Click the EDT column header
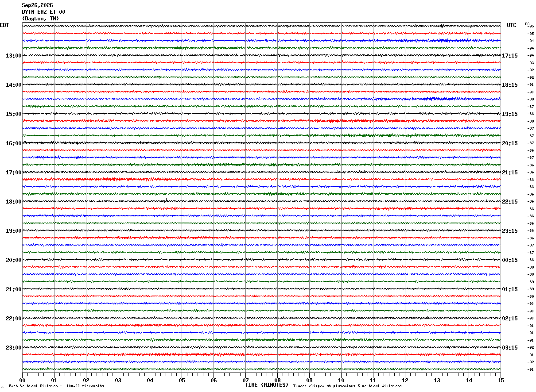Viewport: 536px width, 392px height. click(4, 25)
